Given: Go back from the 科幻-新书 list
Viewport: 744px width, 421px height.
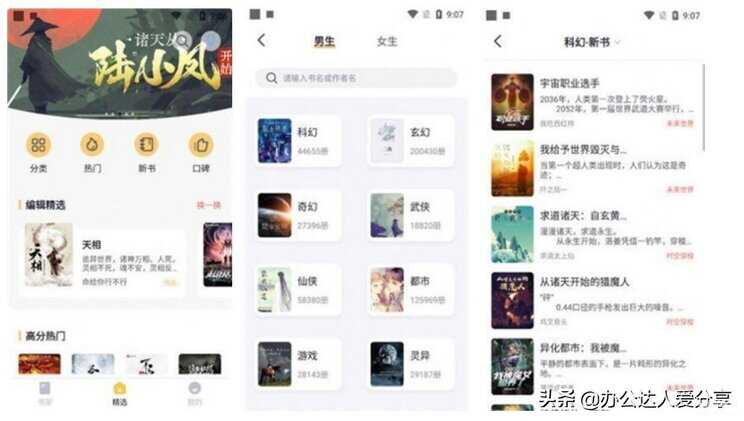Looking at the screenshot, I should pyautogui.click(x=498, y=42).
